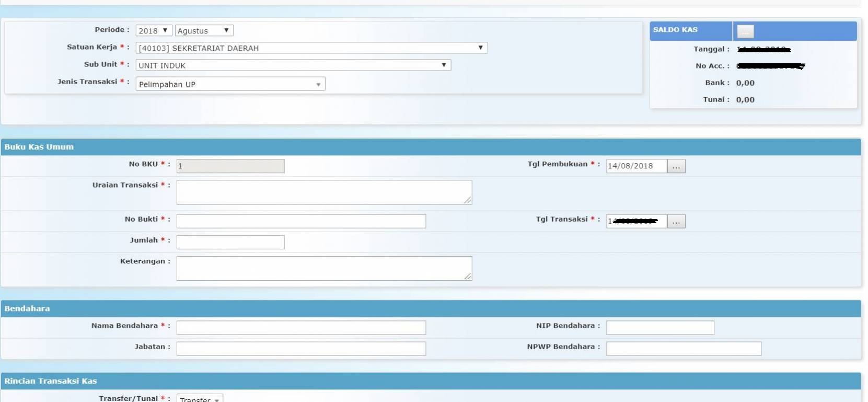This screenshot has height=402, width=868.
Task: Focus the Keterangan text area
Action: pyautogui.click(x=324, y=268)
